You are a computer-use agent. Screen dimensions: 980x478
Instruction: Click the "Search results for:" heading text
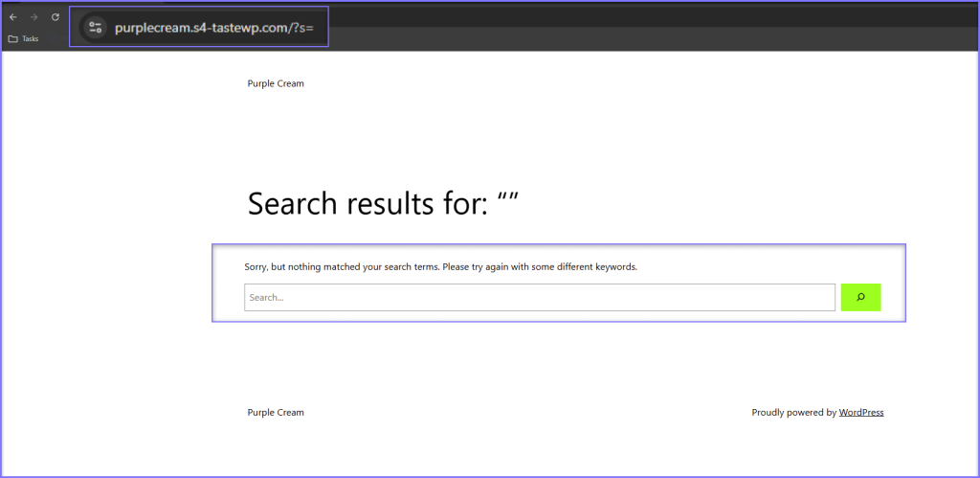364,204
